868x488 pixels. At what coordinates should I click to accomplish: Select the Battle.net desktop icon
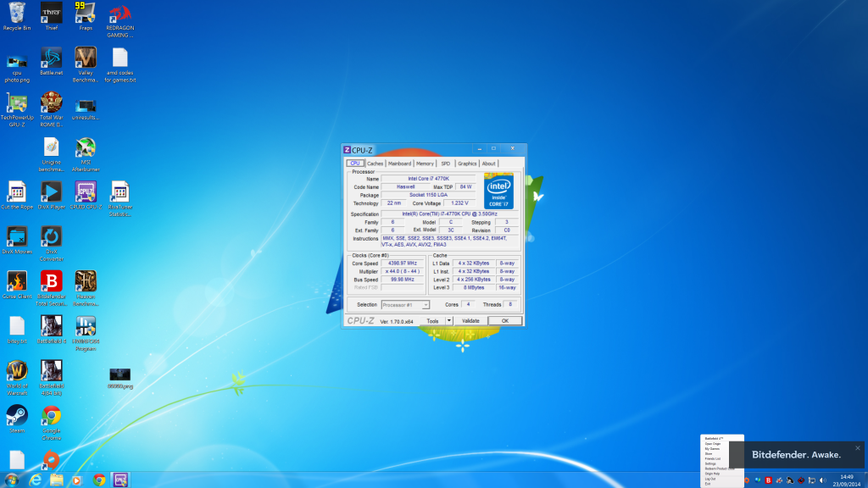(51, 58)
